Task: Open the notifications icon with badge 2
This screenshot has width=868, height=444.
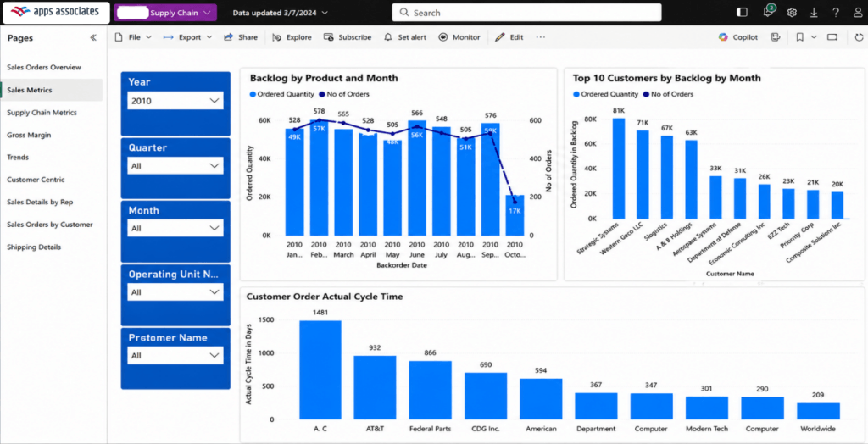Action: (x=768, y=12)
